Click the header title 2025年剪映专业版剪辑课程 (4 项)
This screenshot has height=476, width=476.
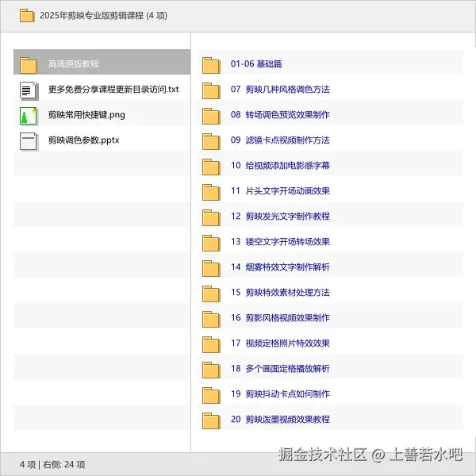pyautogui.click(x=103, y=16)
